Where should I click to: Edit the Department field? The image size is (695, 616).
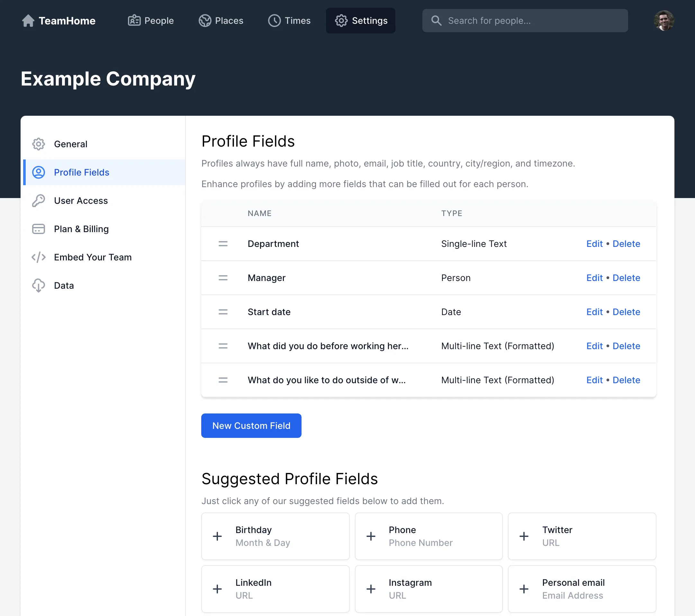(x=594, y=244)
